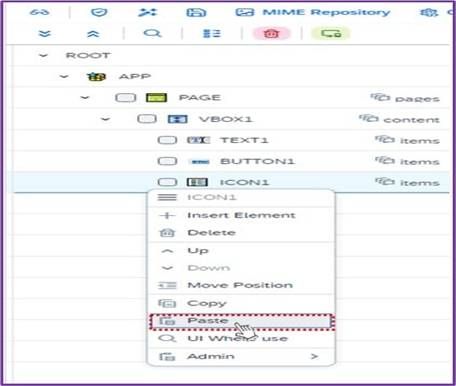Choose Delete in the context menu
Viewport: 456px width, 386px height.
(241, 233)
